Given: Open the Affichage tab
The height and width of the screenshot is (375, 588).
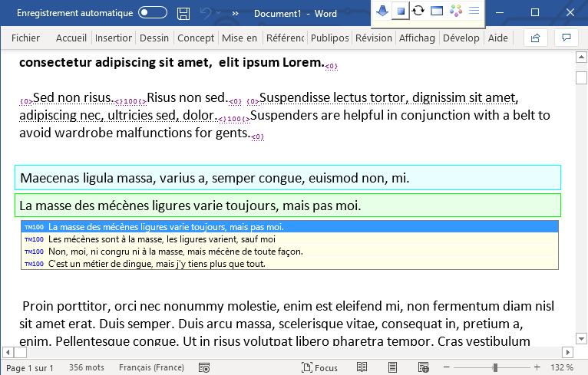Looking at the screenshot, I should point(417,38).
